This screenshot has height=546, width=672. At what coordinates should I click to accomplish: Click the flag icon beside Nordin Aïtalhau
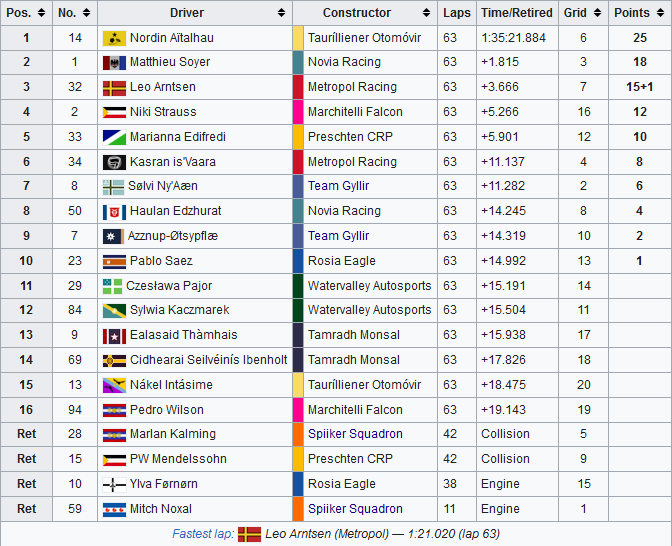(114, 38)
